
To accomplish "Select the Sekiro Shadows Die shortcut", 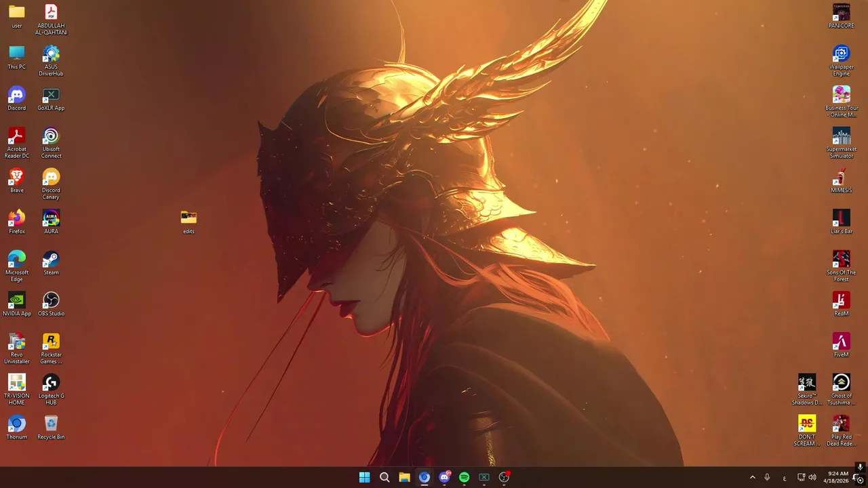I will 807,390.
